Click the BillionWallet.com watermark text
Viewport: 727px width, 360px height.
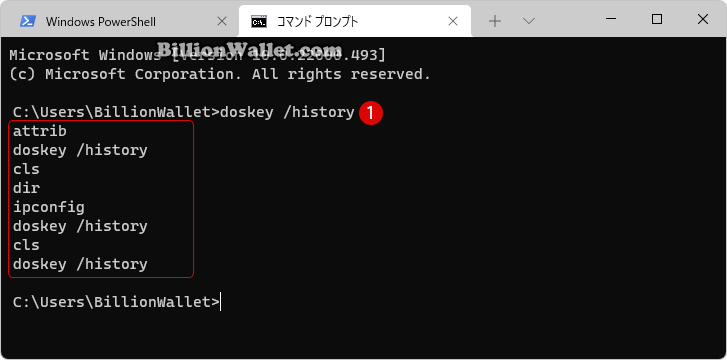pos(249,49)
